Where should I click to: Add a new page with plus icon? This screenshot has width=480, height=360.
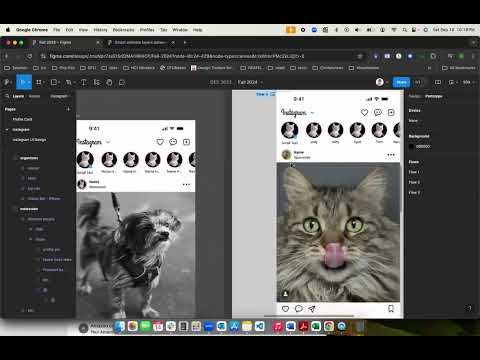69,109
